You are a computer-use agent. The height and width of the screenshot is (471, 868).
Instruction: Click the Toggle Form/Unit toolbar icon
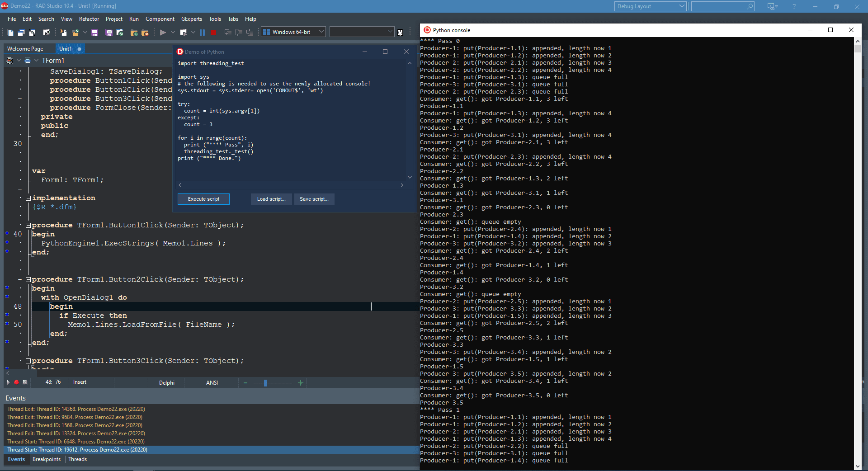click(46, 33)
